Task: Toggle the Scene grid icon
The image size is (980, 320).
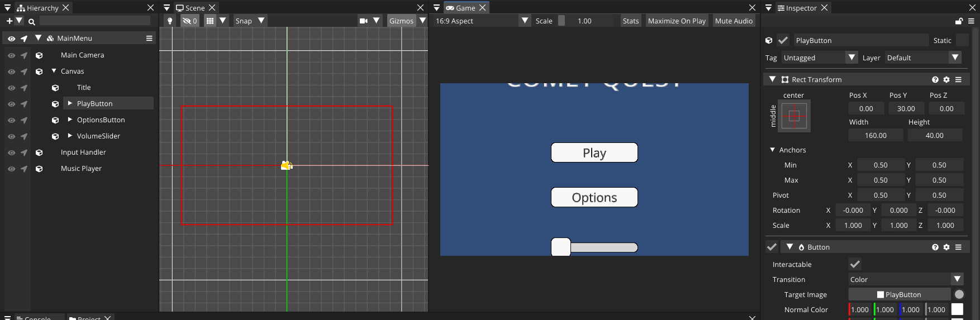Action: [x=210, y=21]
